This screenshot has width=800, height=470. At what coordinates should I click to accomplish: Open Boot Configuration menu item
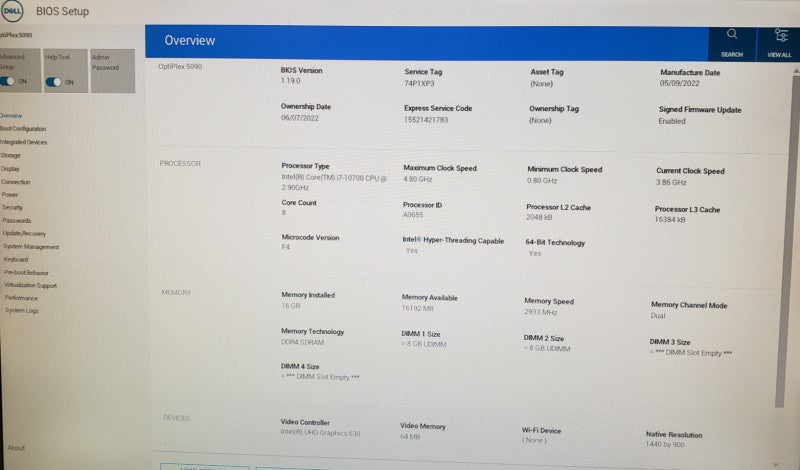pos(23,129)
